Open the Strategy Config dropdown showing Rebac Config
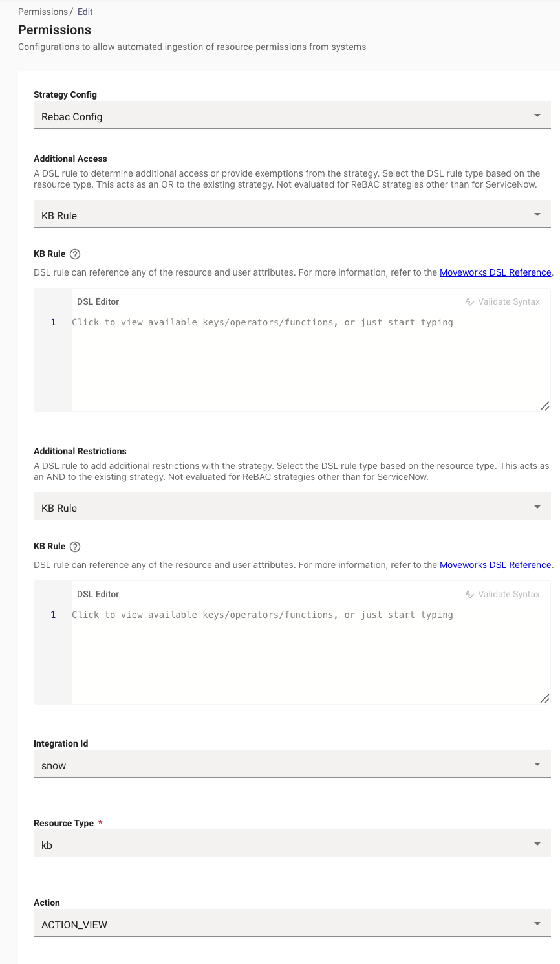560x964 pixels. point(292,116)
